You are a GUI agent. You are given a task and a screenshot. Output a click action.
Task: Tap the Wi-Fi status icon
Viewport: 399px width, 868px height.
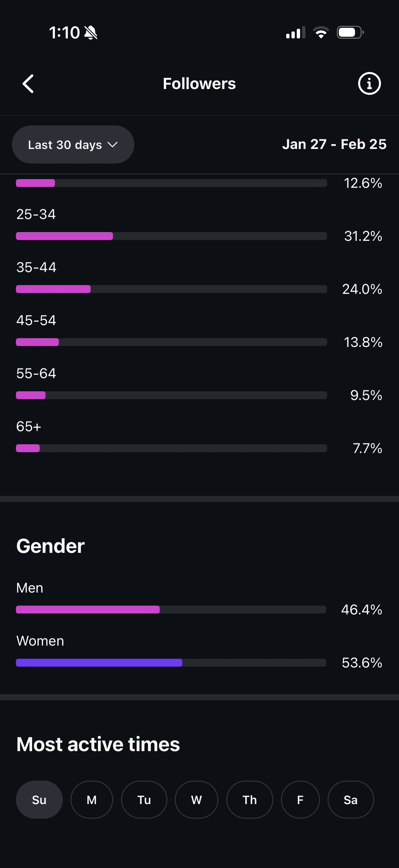pos(321,33)
